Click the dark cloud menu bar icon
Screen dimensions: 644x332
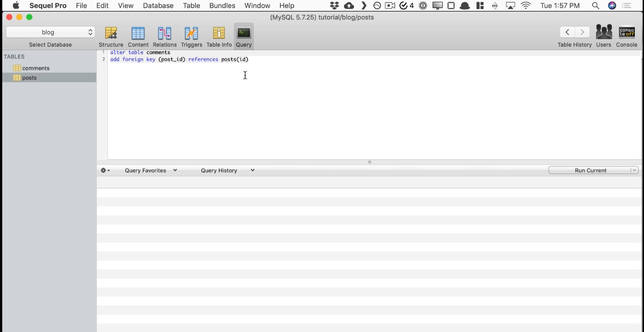point(465,5)
